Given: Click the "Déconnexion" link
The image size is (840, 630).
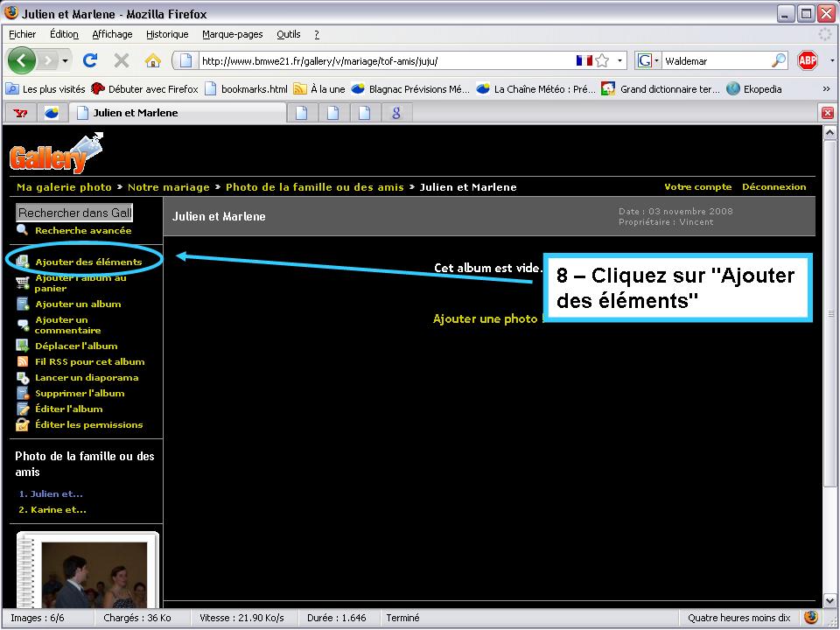Looking at the screenshot, I should [x=773, y=186].
